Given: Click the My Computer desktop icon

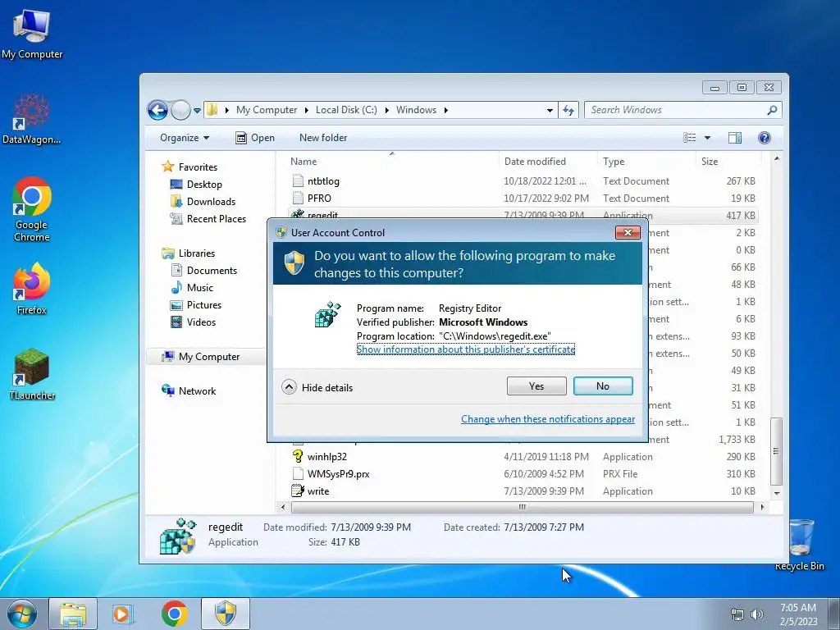Looking at the screenshot, I should pos(32,34).
